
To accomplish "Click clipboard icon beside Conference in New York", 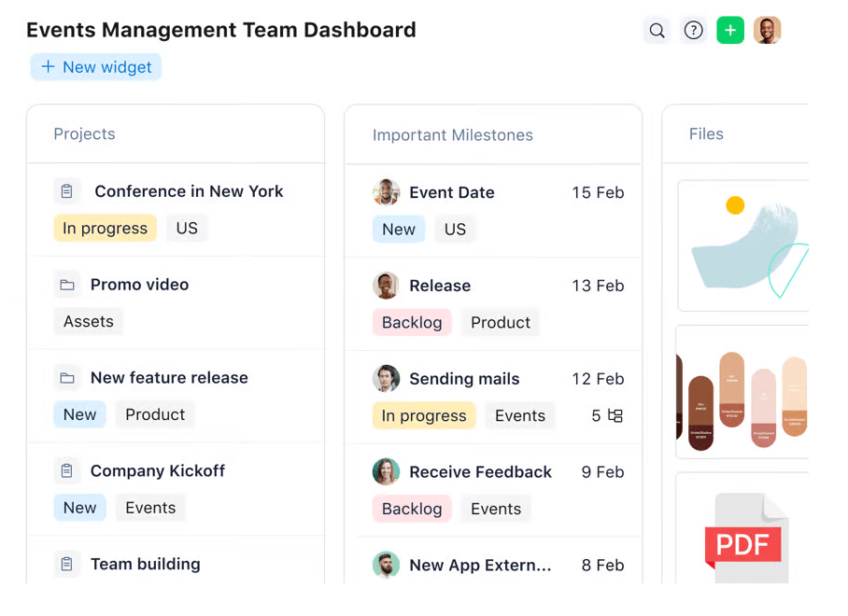I will [x=67, y=191].
